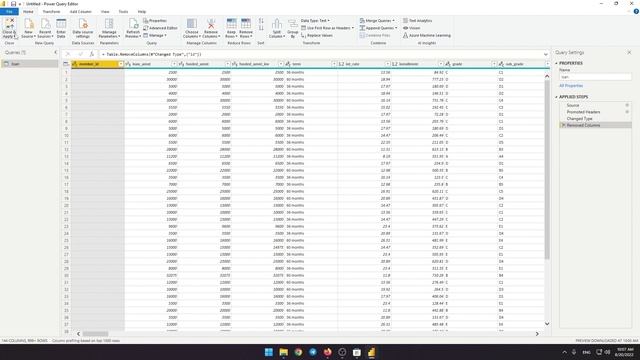Click the query Name field
This screenshot has height=360, width=640.
[x=595, y=77]
